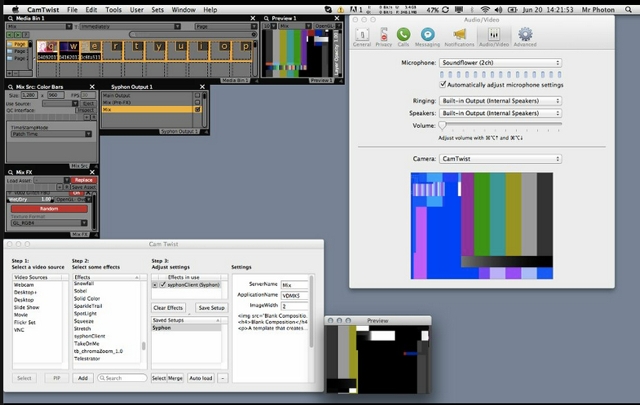
Task: Open the Microphone dropdown showing Soundflower
Action: click(x=500, y=63)
